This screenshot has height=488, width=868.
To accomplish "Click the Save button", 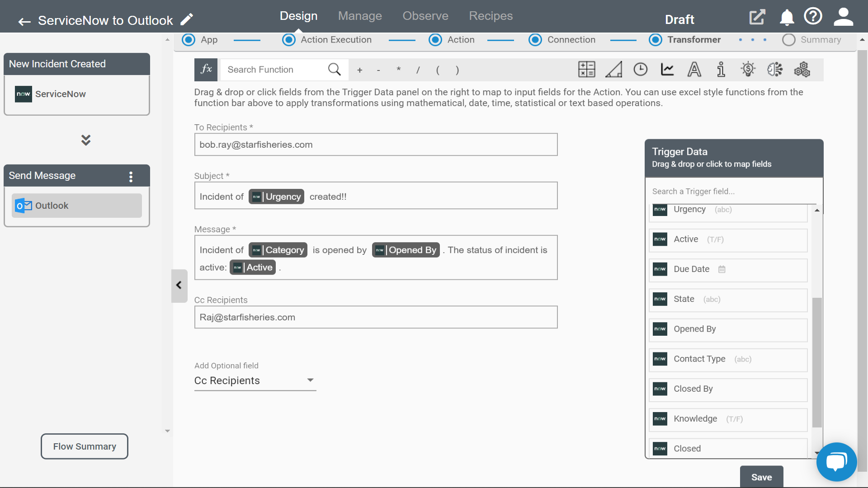I will pyautogui.click(x=761, y=477).
